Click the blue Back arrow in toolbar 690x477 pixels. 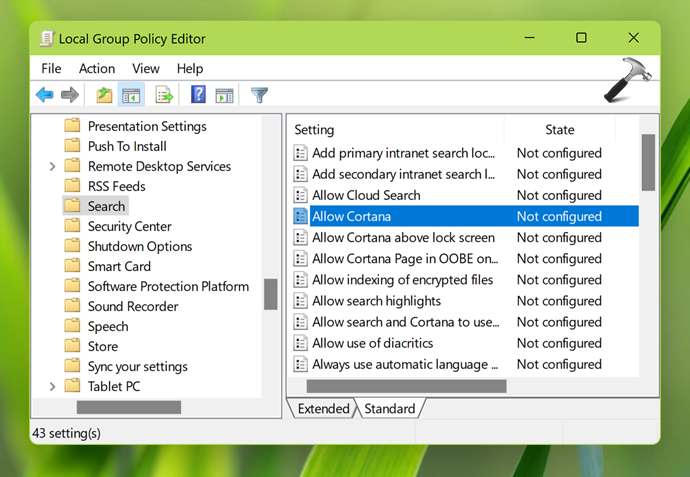pyautogui.click(x=45, y=95)
